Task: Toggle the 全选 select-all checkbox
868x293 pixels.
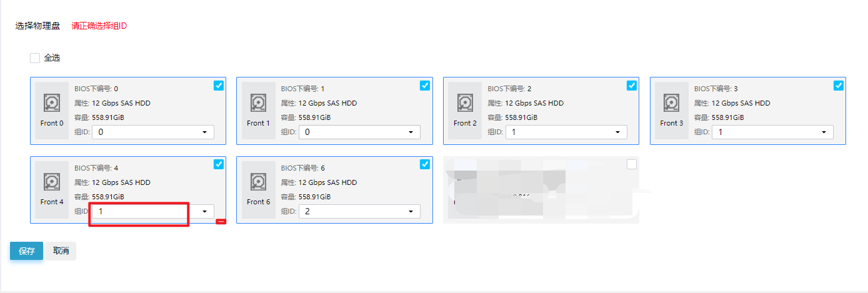Action: (35, 58)
